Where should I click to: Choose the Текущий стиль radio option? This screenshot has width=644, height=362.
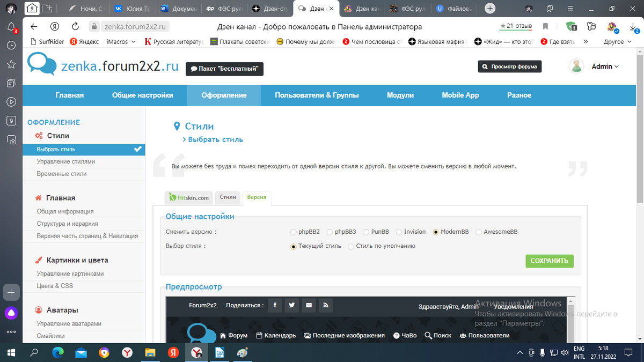pos(294,247)
